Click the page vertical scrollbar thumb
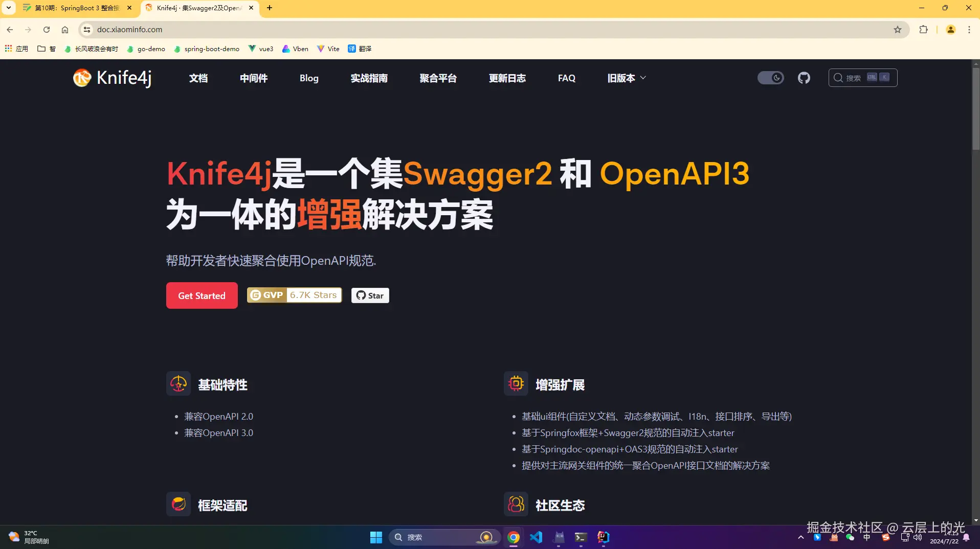Screen dimensions: 980x549 [x=975, y=108]
